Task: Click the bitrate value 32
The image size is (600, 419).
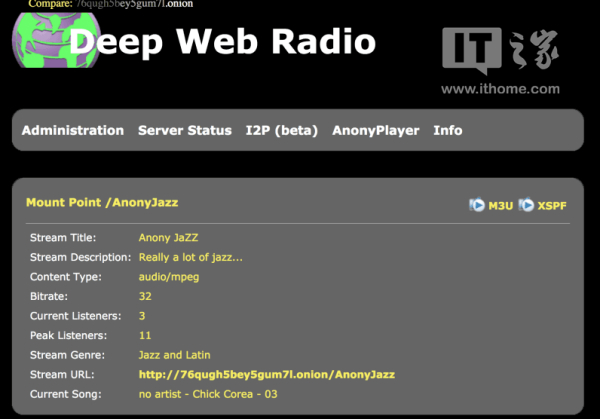Action: tap(145, 296)
